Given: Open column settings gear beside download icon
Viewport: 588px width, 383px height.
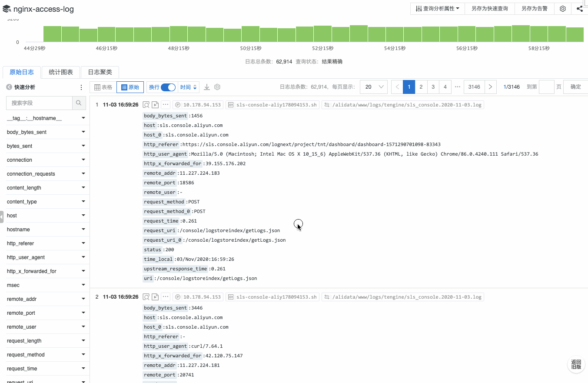Looking at the screenshot, I should [217, 87].
